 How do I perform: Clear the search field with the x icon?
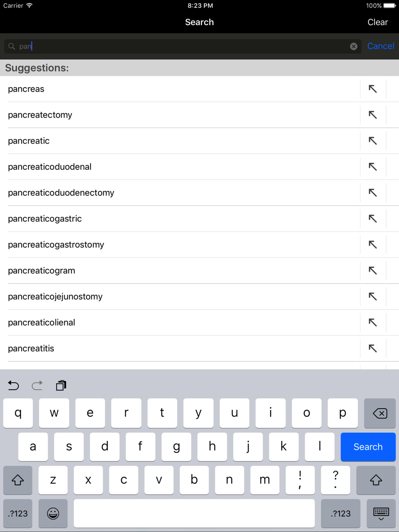click(x=354, y=46)
